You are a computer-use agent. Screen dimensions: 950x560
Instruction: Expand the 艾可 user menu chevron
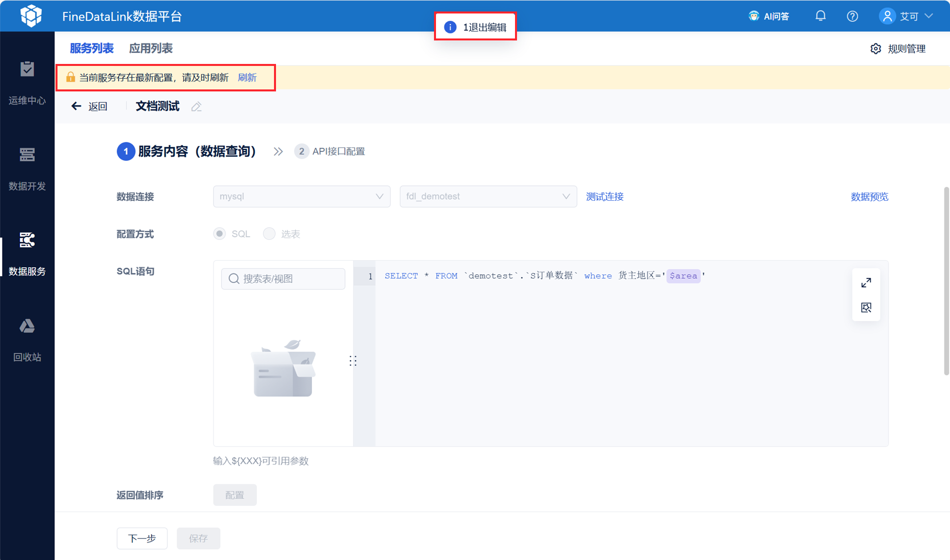[x=929, y=16]
